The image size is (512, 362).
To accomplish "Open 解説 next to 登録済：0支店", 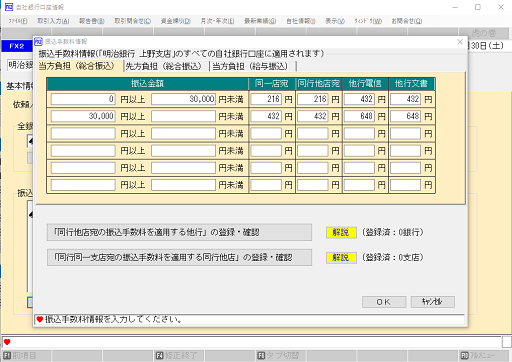I will tap(341, 257).
